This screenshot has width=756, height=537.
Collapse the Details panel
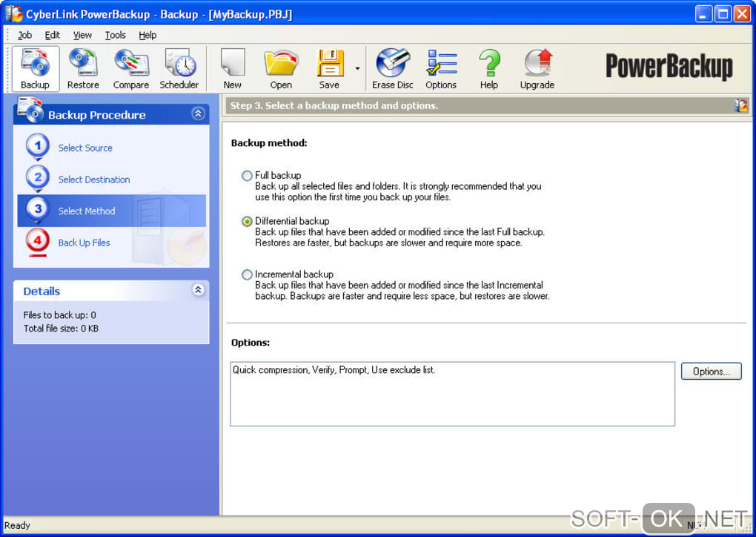198,290
